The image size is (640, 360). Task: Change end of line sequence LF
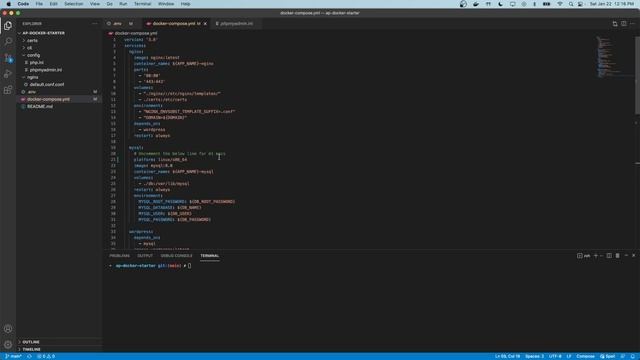click(x=569, y=356)
